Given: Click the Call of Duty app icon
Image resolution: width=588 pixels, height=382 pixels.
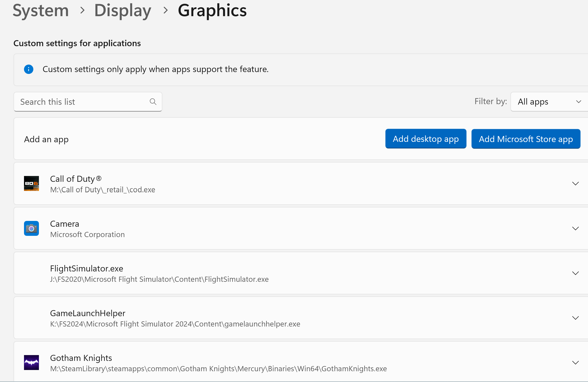Looking at the screenshot, I should tap(31, 183).
